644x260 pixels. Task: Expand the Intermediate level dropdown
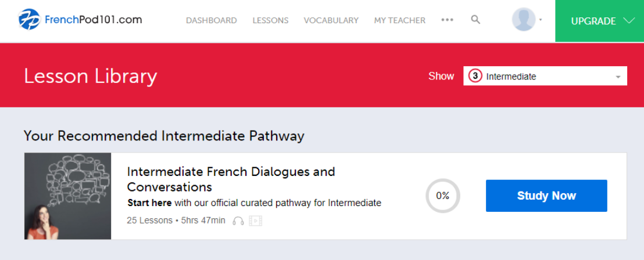[x=545, y=76]
